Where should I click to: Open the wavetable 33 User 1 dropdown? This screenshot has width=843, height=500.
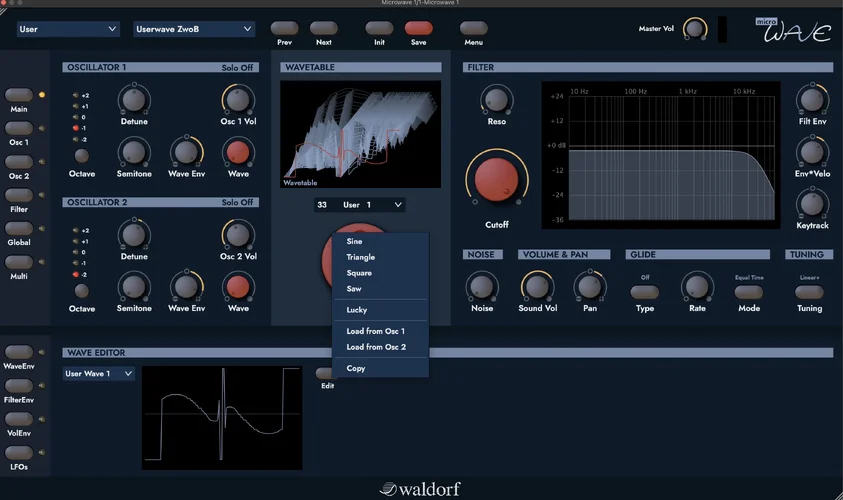pyautogui.click(x=360, y=205)
